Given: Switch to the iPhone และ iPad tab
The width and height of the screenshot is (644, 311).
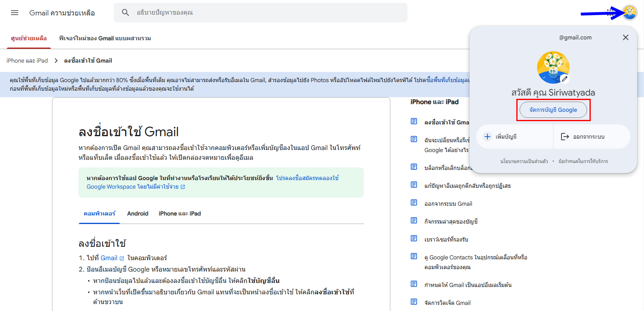Looking at the screenshot, I should click(180, 213).
